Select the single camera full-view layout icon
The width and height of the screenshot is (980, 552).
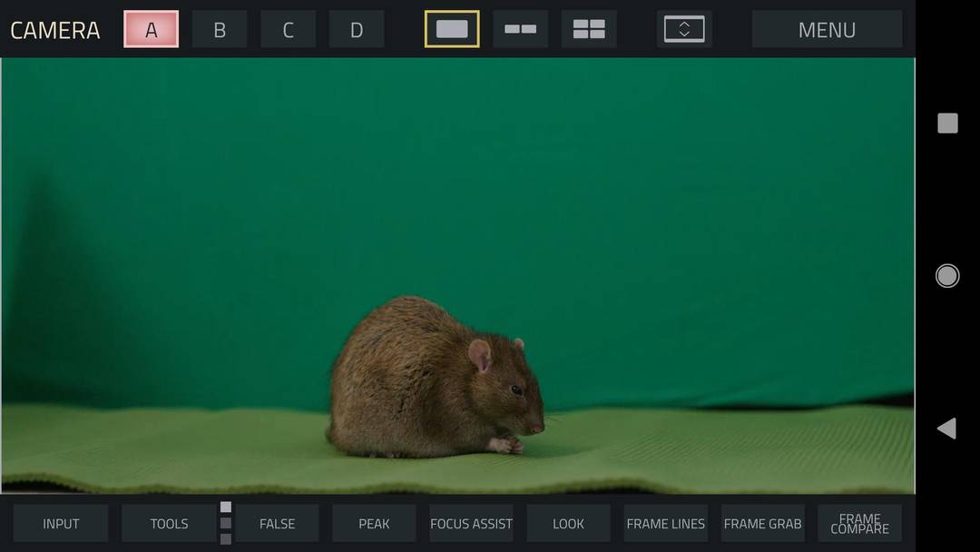[x=451, y=28]
